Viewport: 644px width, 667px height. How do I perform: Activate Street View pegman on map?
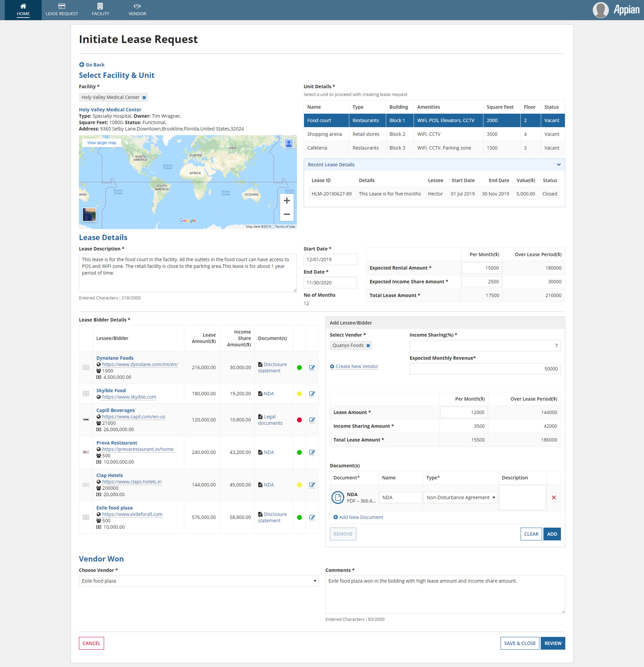[x=289, y=144]
